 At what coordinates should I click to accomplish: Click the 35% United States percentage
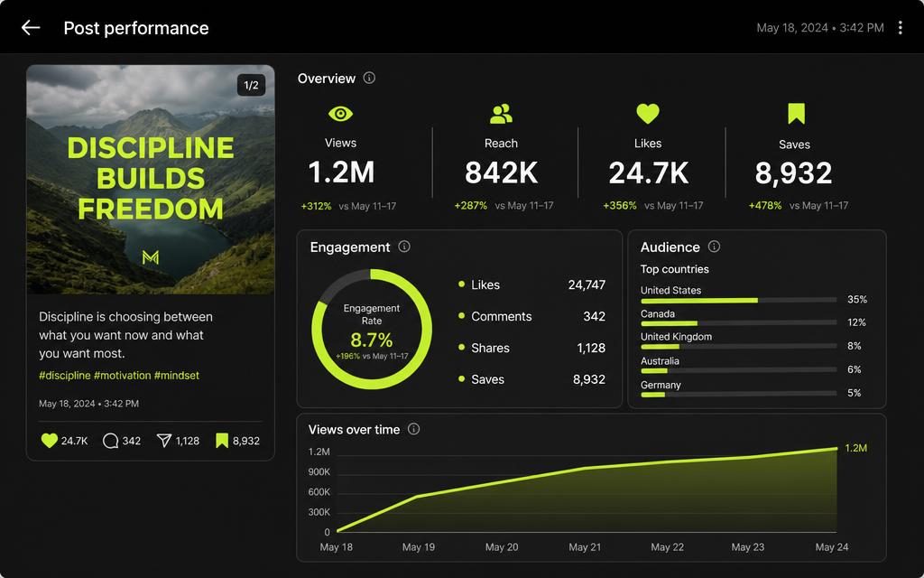[x=857, y=299]
